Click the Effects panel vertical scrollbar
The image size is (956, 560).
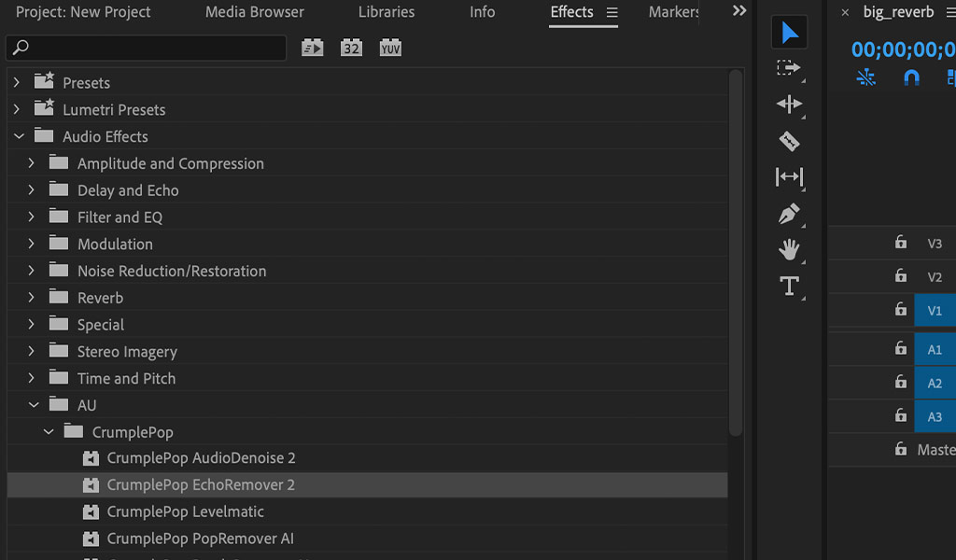pos(736,253)
